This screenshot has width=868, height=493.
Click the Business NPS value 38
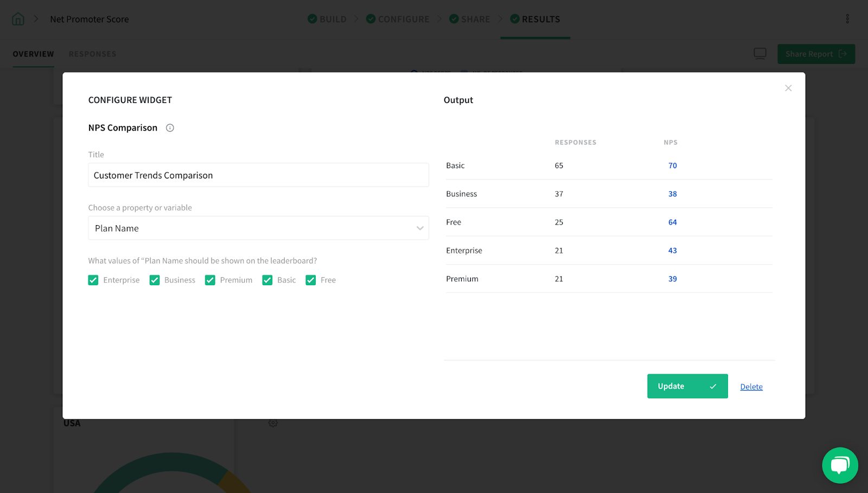tap(673, 194)
